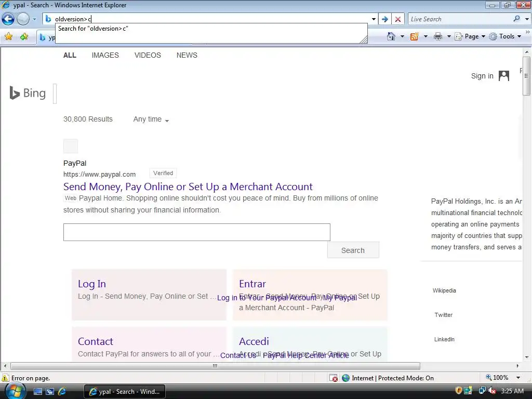Open the Accedi sitelink
This screenshot has width=532, height=399.
pos(254,341)
